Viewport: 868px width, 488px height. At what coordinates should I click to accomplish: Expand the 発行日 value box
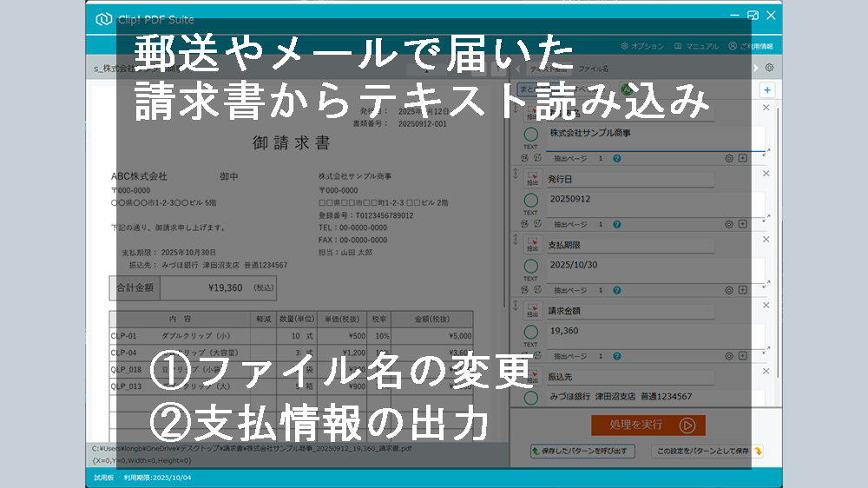(766, 217)
